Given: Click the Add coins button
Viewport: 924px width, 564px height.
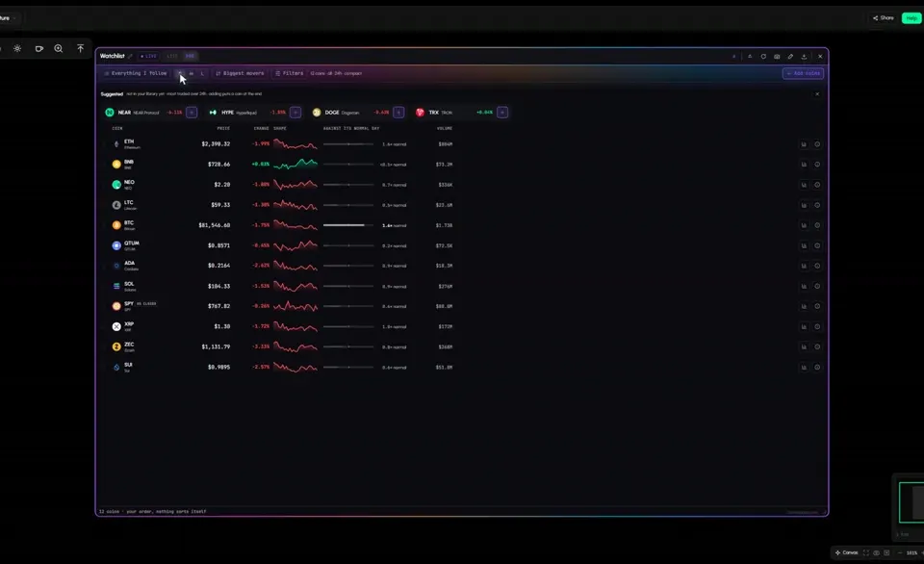Looking at the screenshot, I should [803, 73].
